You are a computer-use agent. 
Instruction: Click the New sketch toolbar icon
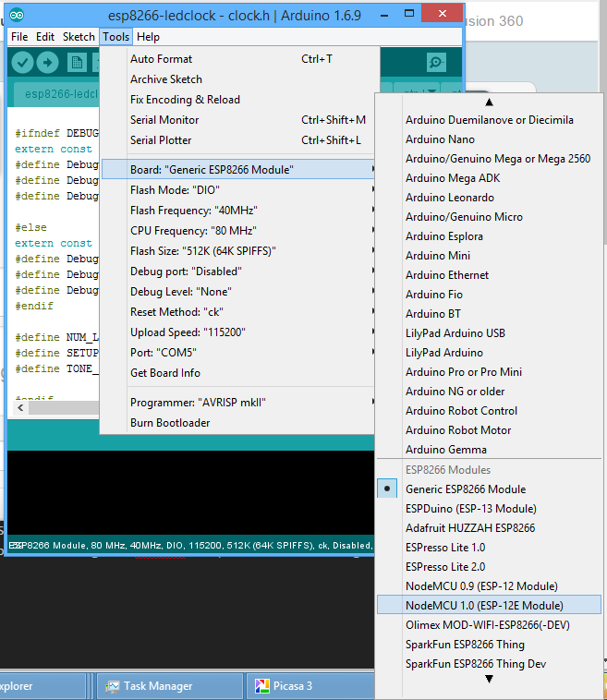(x=77, y=63)
